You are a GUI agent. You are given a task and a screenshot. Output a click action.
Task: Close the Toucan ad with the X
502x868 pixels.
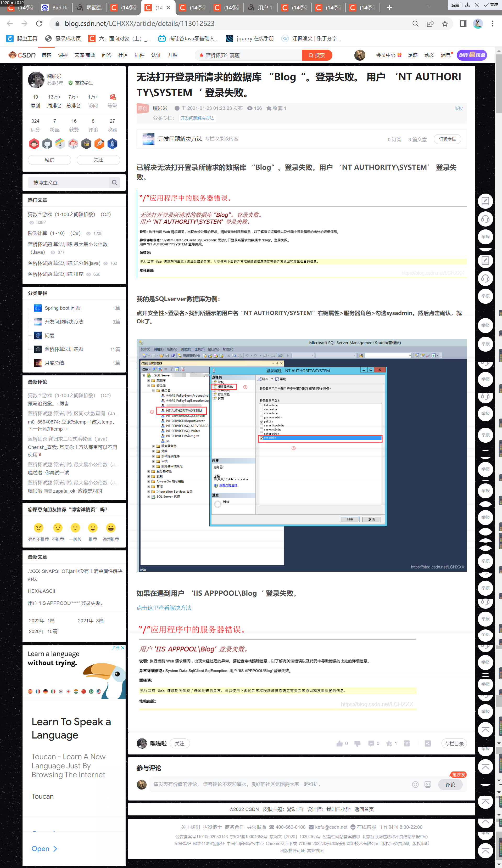(x=123, y=647)
